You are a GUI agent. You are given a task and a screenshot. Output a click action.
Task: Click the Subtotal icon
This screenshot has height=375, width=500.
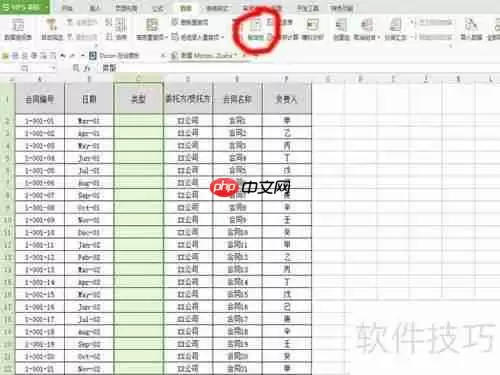pyautogui.click(x=395, y=29)
